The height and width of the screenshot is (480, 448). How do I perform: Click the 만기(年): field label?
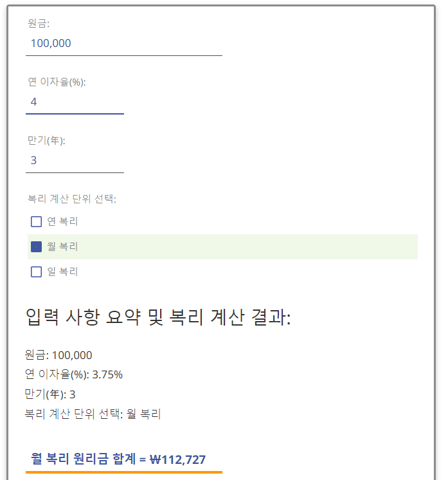pos(46,140)
